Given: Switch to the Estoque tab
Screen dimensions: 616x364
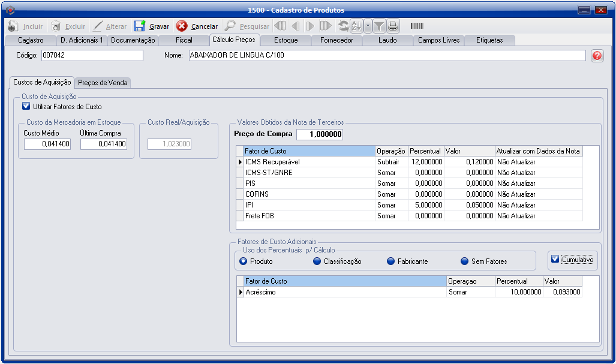Looking at the screenshot, I should click(286, 40).
